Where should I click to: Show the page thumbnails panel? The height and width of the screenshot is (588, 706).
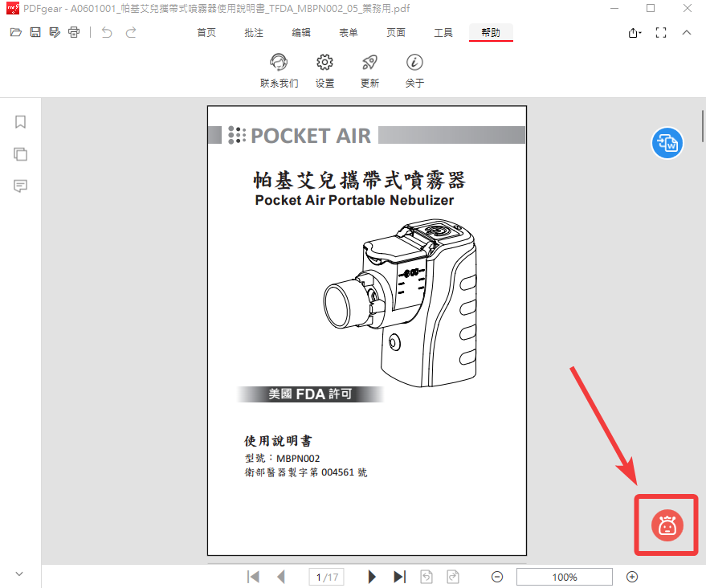(20, 154)
